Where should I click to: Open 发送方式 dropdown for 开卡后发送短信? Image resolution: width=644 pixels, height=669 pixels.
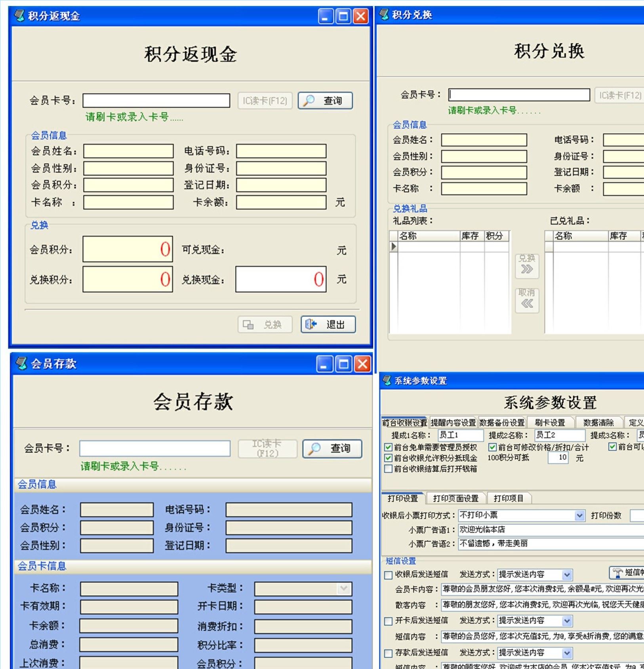point(567,620)
